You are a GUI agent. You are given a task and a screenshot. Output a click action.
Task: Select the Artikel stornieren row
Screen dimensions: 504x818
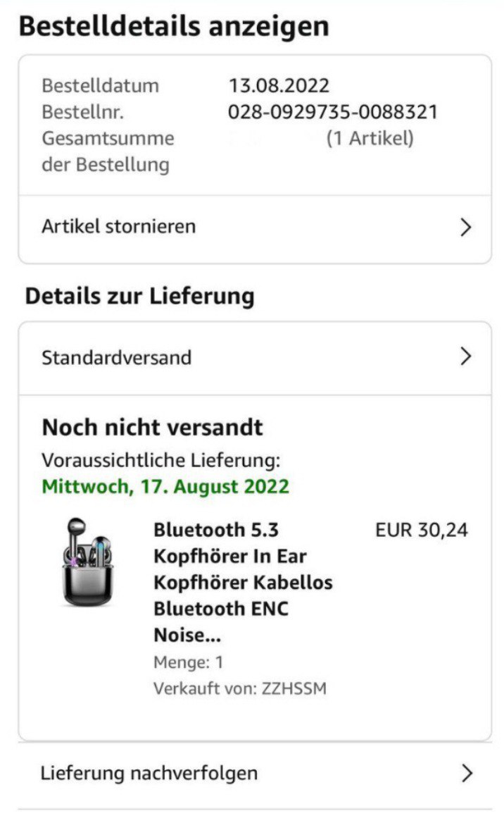tap(255, 228)
